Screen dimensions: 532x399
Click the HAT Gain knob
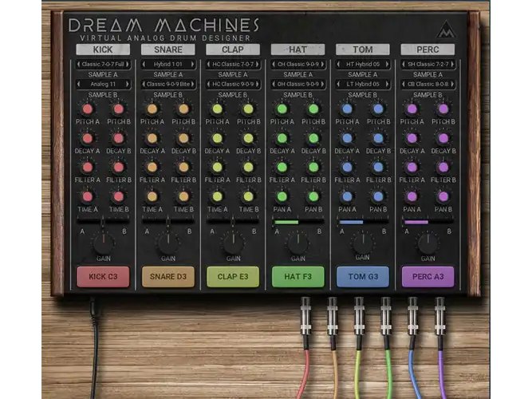point(298,243)
